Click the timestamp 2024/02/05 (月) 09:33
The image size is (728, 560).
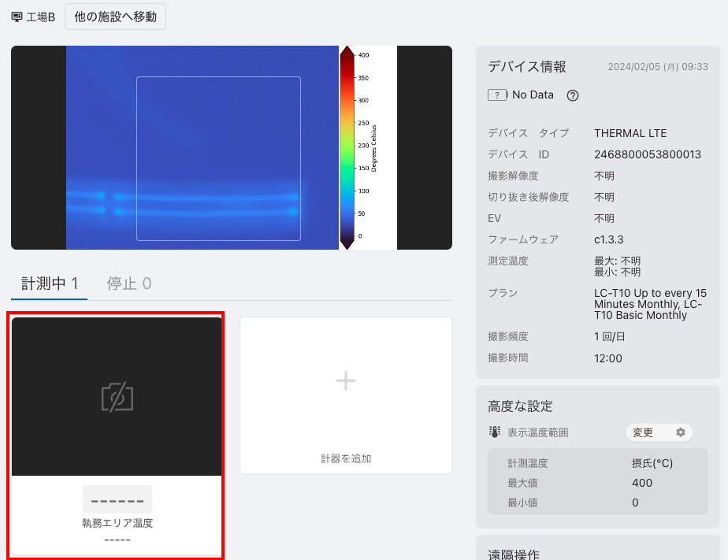coord(658,67)
